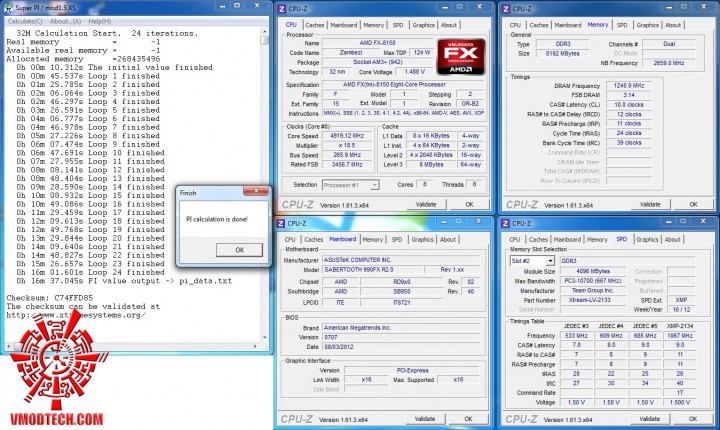The image size is (720, 430).
Task: Click Validate in the SPD tab window
Action: (649, 419)
